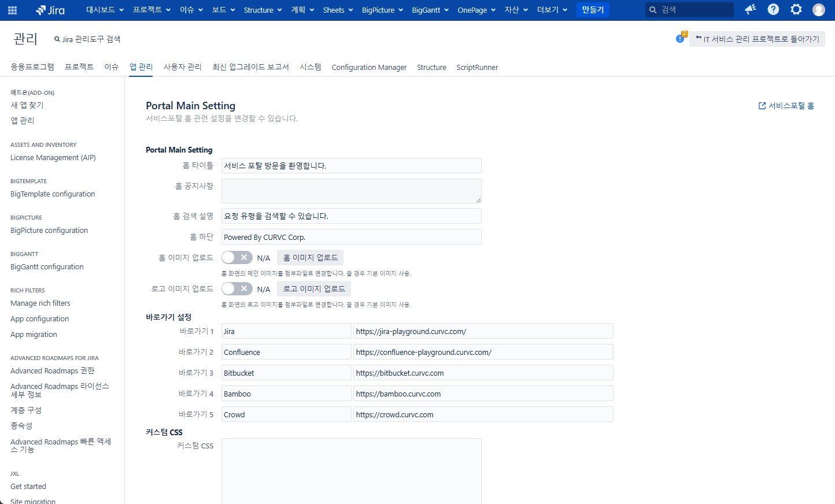Switch to the 사용자 관리 tab
835x504 pixels.
tap(183, 67)
